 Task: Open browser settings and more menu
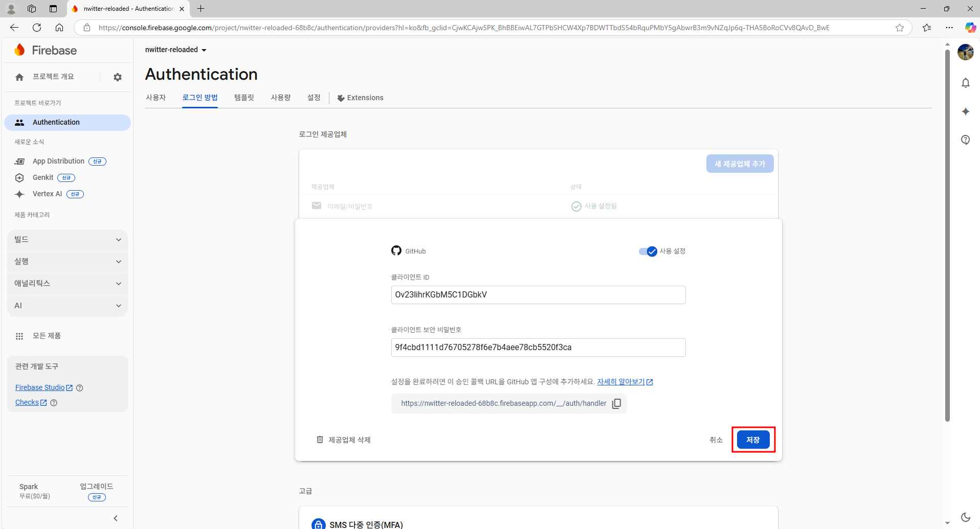(949, 28)
